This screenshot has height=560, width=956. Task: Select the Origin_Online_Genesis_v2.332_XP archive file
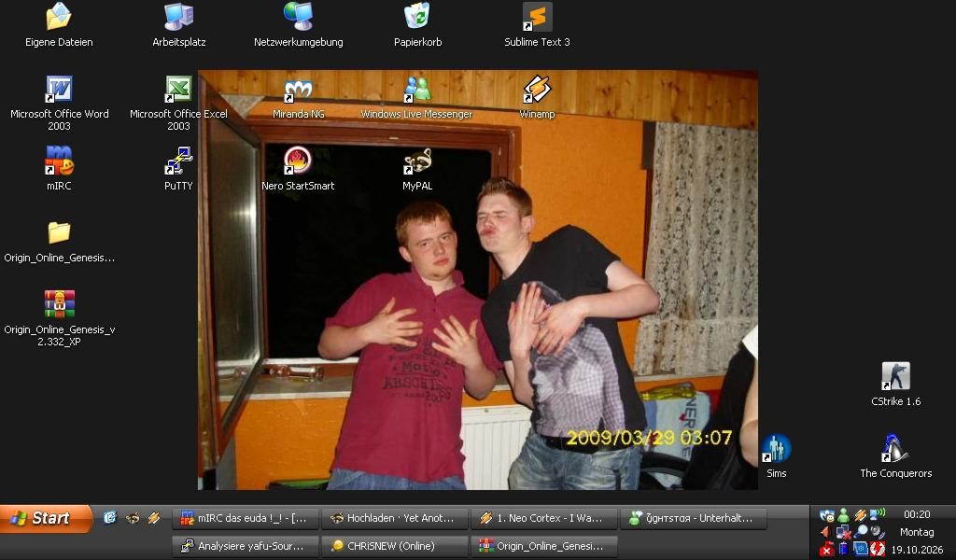click(x=59, y=318)
